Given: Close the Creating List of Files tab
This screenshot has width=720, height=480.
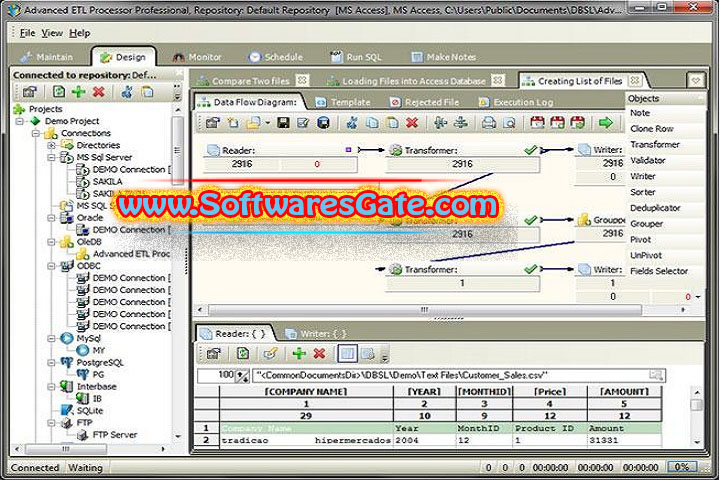Looking at the screenshot, I should tap(635, 80).
